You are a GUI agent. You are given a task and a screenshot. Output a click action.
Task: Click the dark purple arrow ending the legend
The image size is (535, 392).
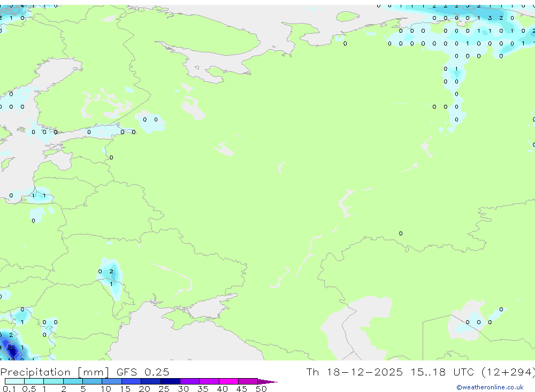coord(267,381)
